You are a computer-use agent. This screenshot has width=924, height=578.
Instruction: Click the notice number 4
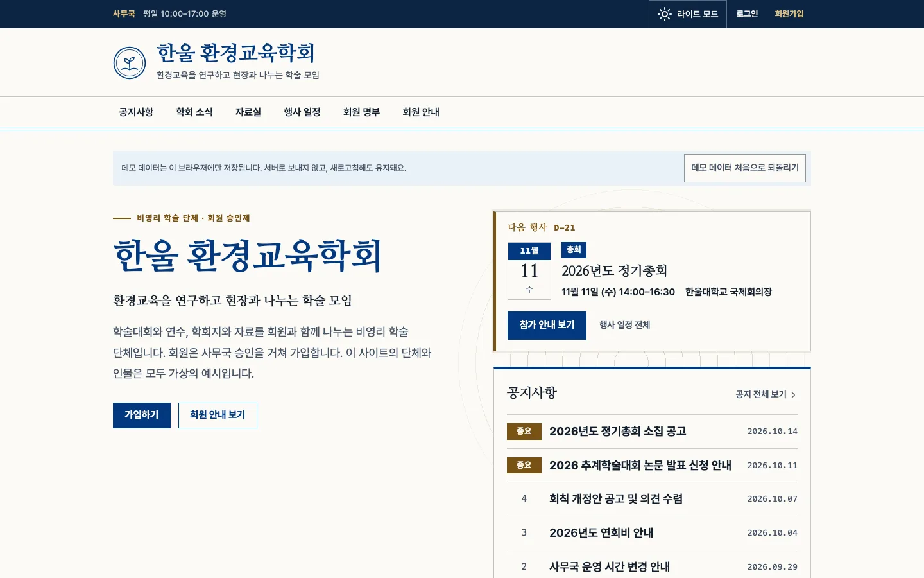[x=524, y=499]
